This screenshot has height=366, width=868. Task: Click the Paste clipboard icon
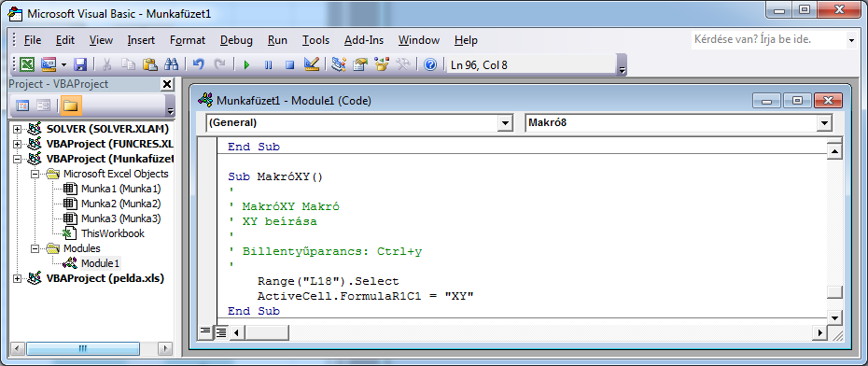[149, 64]
